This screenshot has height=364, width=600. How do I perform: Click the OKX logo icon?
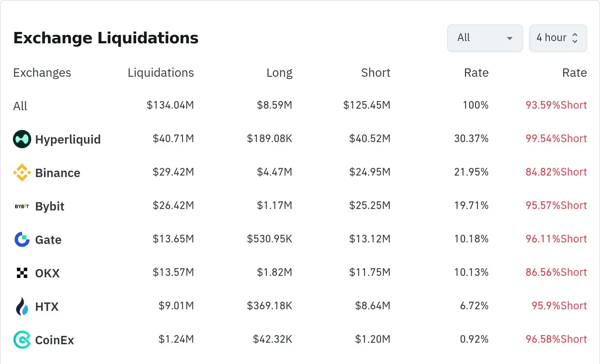click(x=22, y=273)
